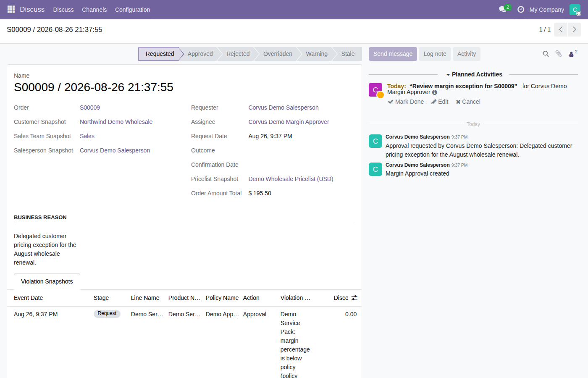Open Northwind Demo Wholesale customer link
The height and width of the screenshot is (378, 588).
click(x=116, y=122)
